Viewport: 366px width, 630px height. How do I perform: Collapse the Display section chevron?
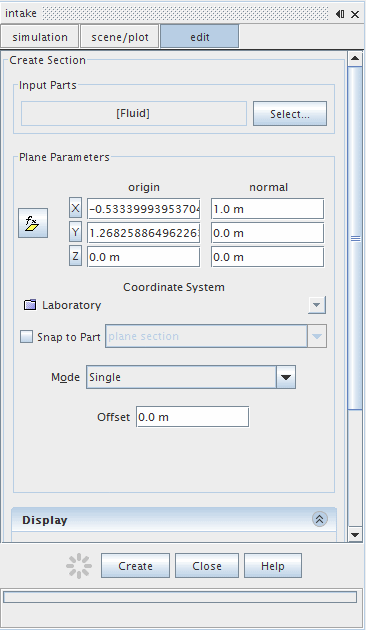[319, 519]
